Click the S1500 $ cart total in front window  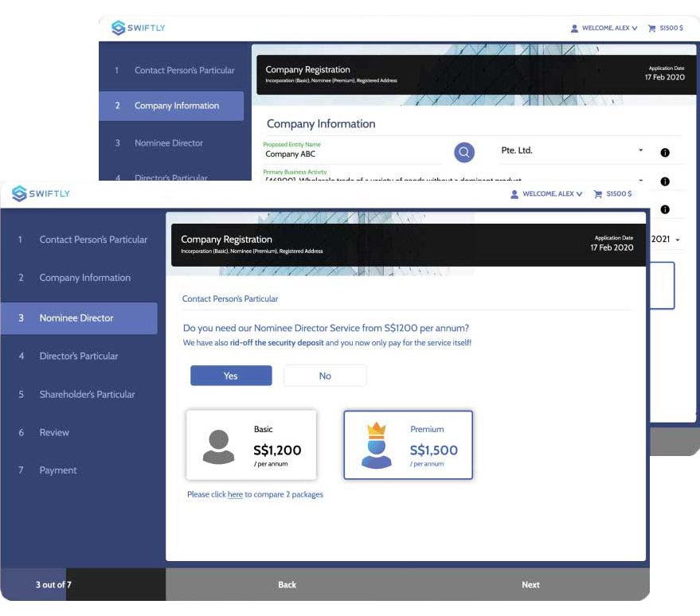(619, 194)
